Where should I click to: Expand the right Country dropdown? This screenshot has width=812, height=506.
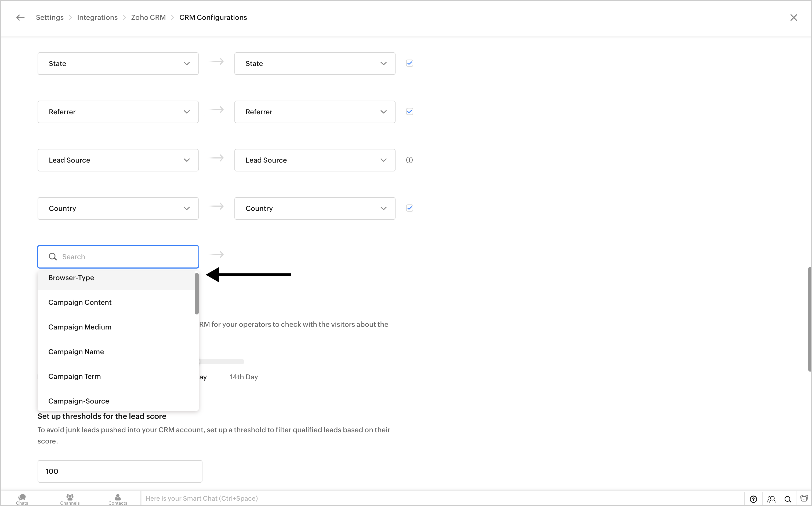coord(314,208)
